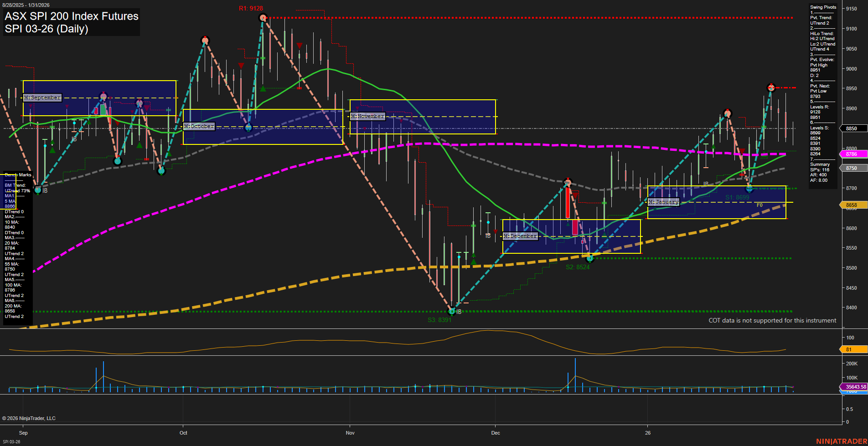The image size is (868, 446).
Task: Click the S2: 8524 support label
Action: pyautogui.click(x=577, y=267)
